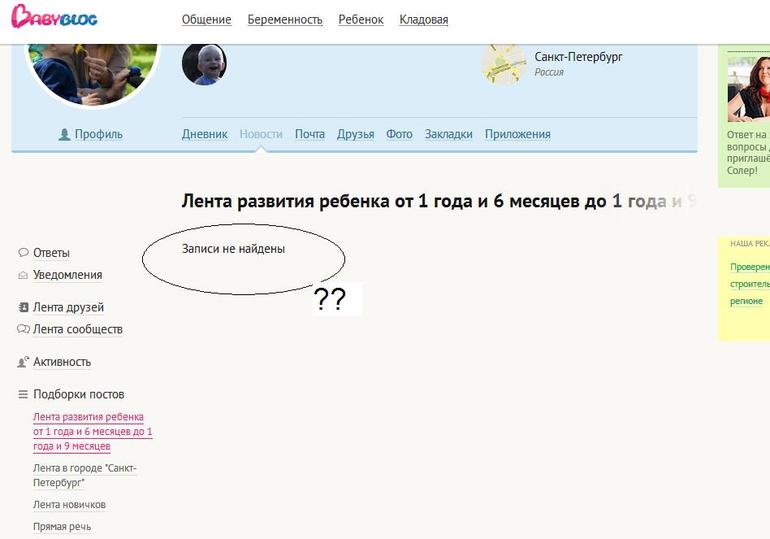Open Лента новичков link
This screenshot has height=539, width=770.
pos(69,505)
